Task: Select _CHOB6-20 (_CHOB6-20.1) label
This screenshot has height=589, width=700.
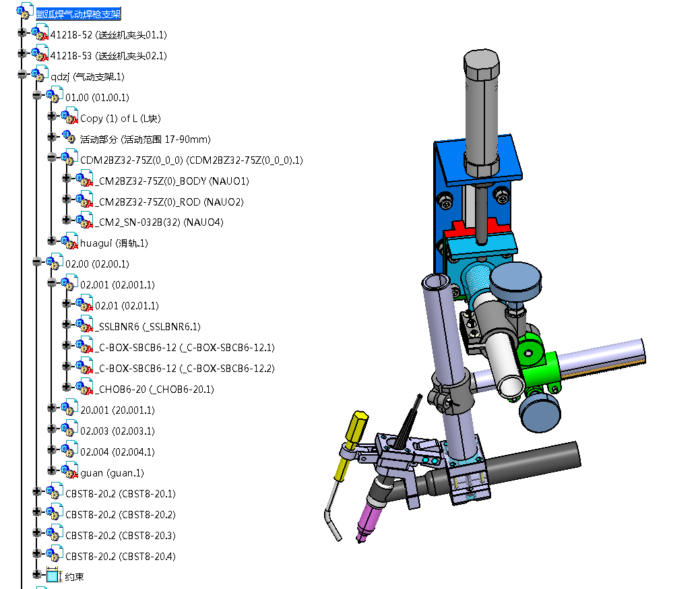Action: 154,390
